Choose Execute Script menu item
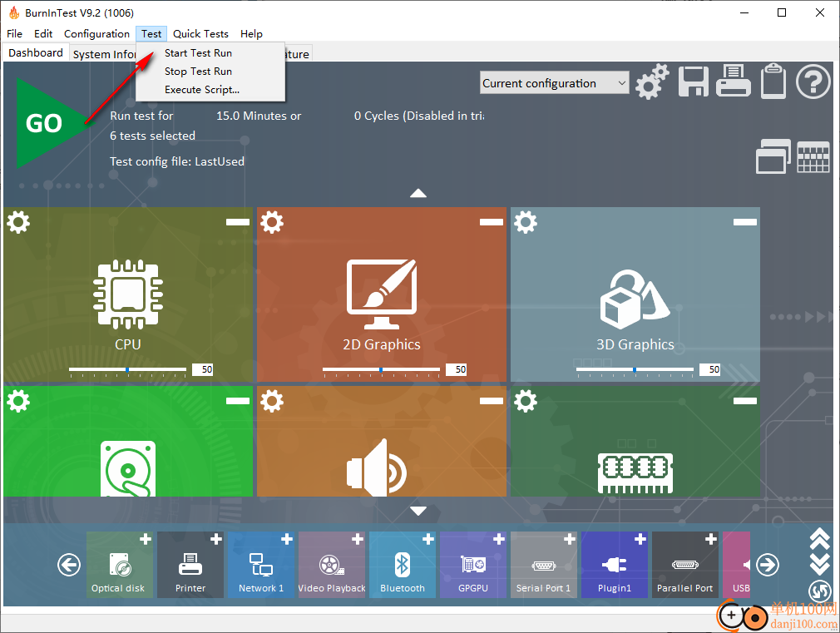 click(x=202, y=90)
